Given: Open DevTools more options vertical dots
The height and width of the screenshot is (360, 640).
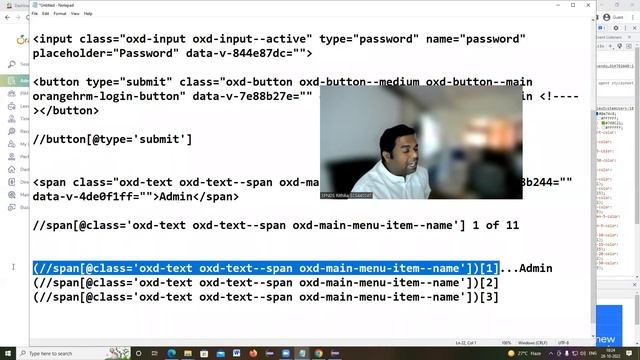Looking at the screenshot, I should (x=625, y=28).
